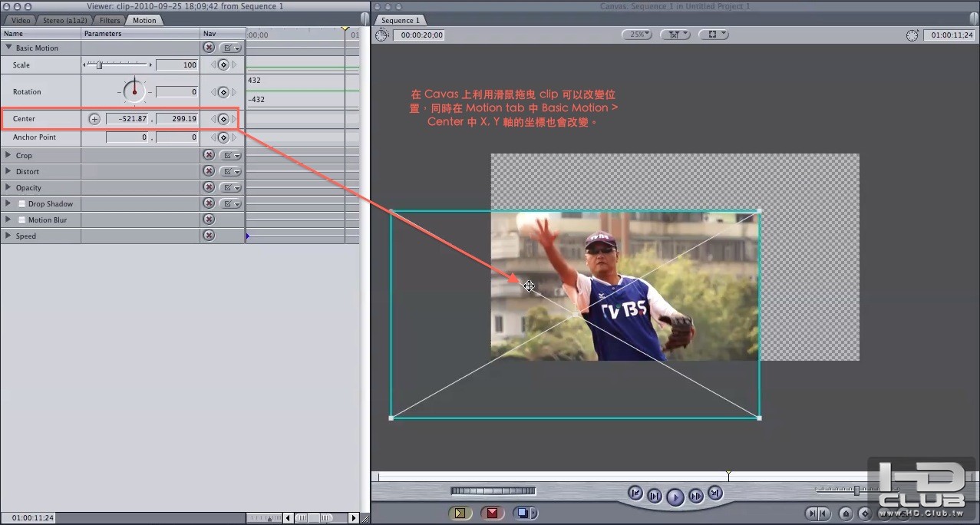Switch to the Filters tab

[110, 21]
